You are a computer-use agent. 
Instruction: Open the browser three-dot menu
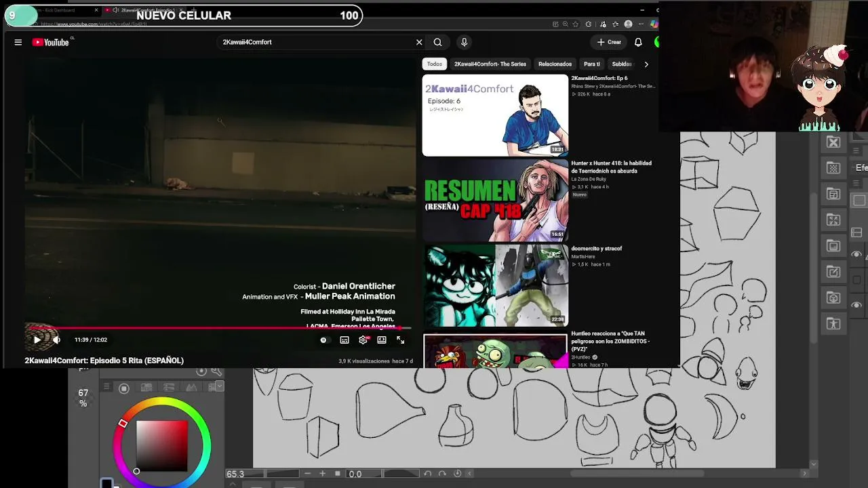coord(641,24)
